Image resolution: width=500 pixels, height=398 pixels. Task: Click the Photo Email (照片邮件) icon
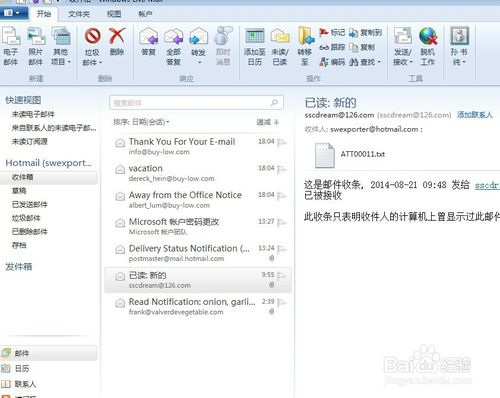pos(36,36)
